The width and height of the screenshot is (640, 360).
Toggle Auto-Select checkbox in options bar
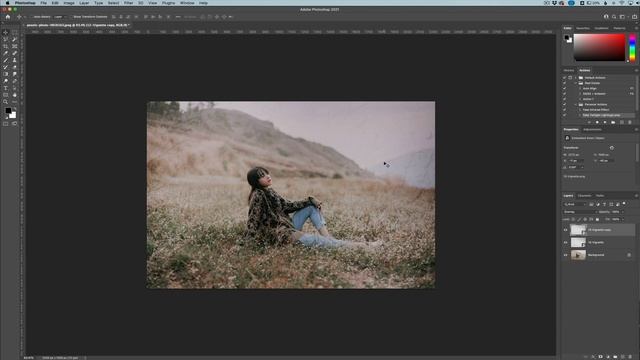pyautogui.click(x=31, y=17)
